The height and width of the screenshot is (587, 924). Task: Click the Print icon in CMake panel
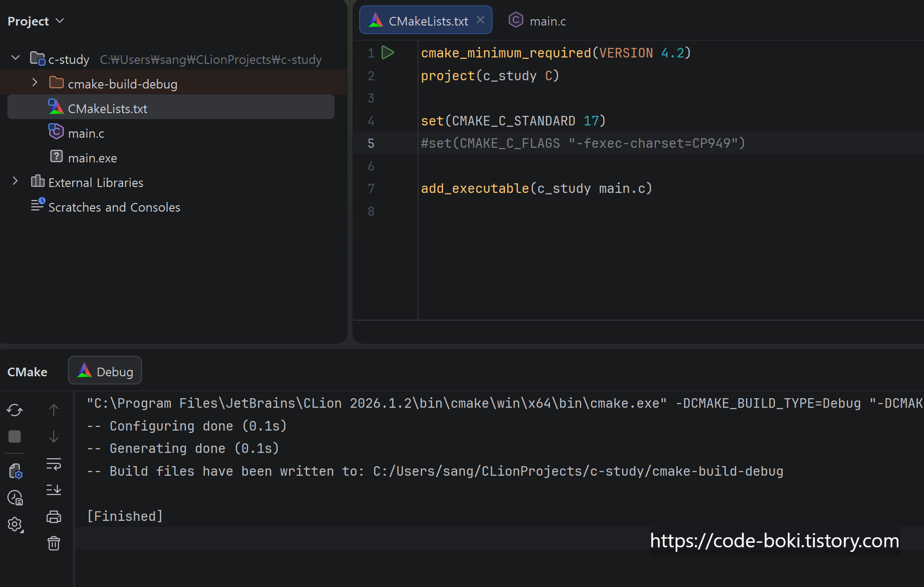54,516
